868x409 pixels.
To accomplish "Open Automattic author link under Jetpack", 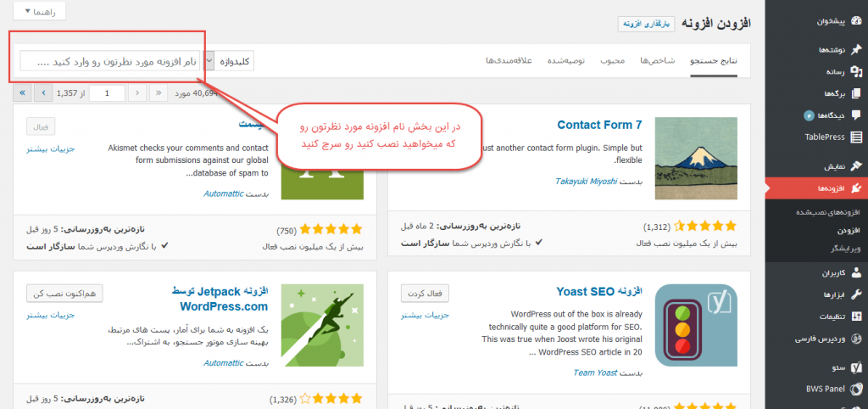I will point(223,363).
